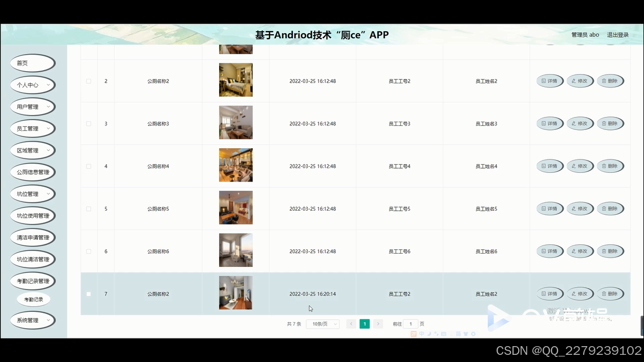
Task: Click the 退出登录 logout link
Action: click(619, 34)
